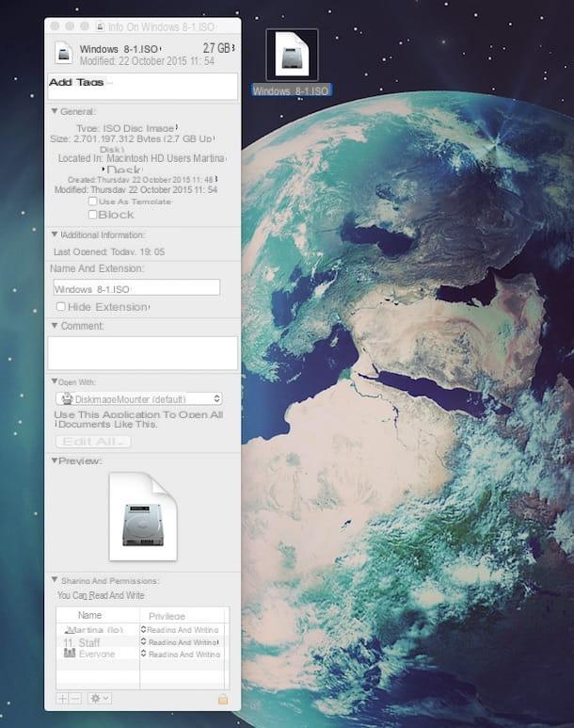574x728 pixels.
Task: Open the DiskImageMounter application dropdown
Action: tap(138, 398)
